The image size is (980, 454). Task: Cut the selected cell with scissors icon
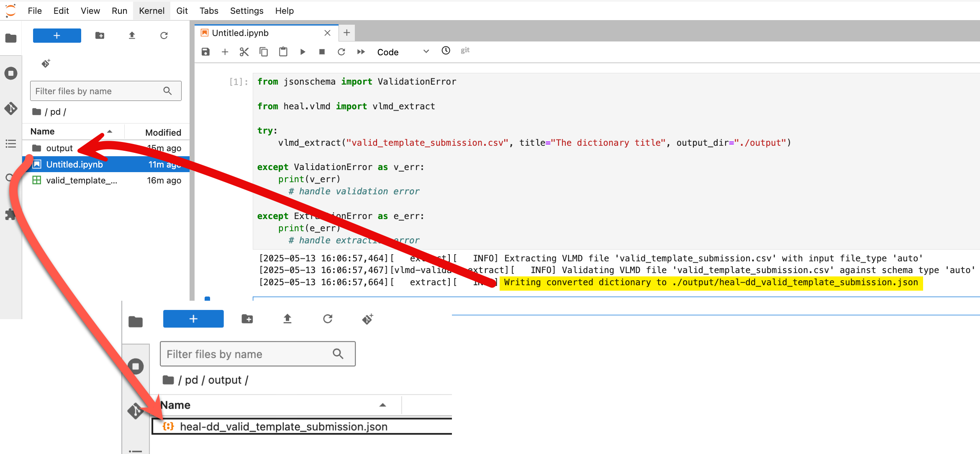tap(244, 52)
